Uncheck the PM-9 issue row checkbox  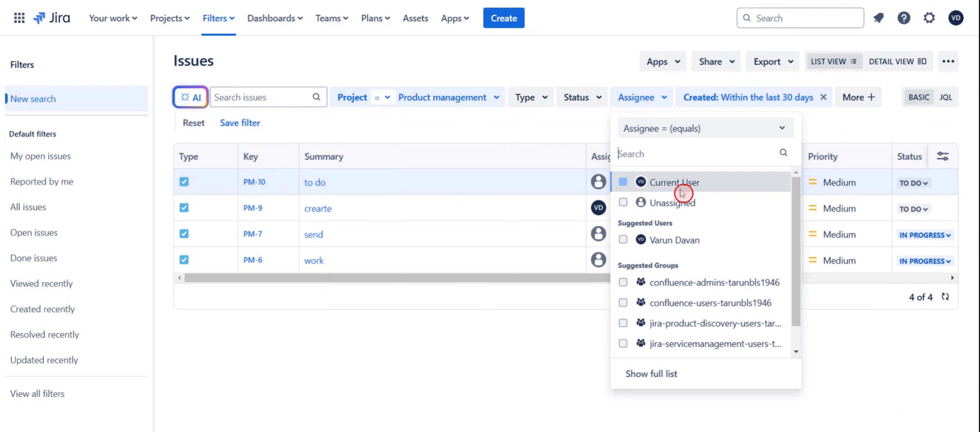(184, 208)
